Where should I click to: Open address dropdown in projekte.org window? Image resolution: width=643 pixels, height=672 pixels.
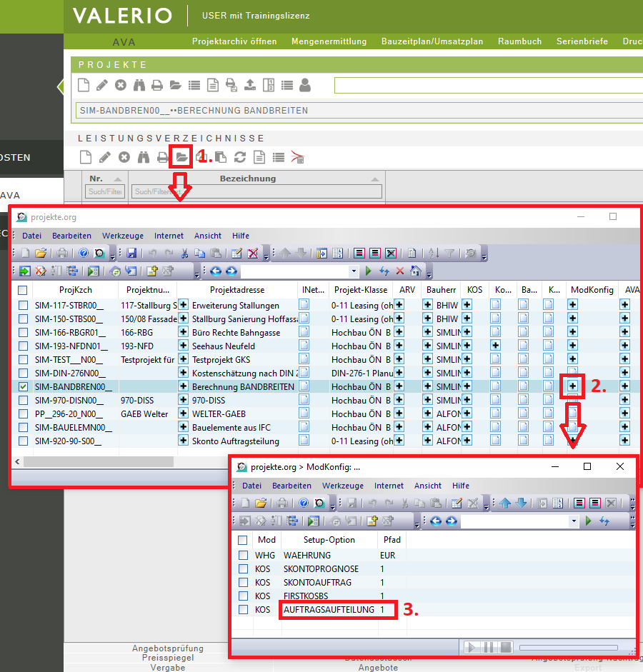(x=353, y=271)
